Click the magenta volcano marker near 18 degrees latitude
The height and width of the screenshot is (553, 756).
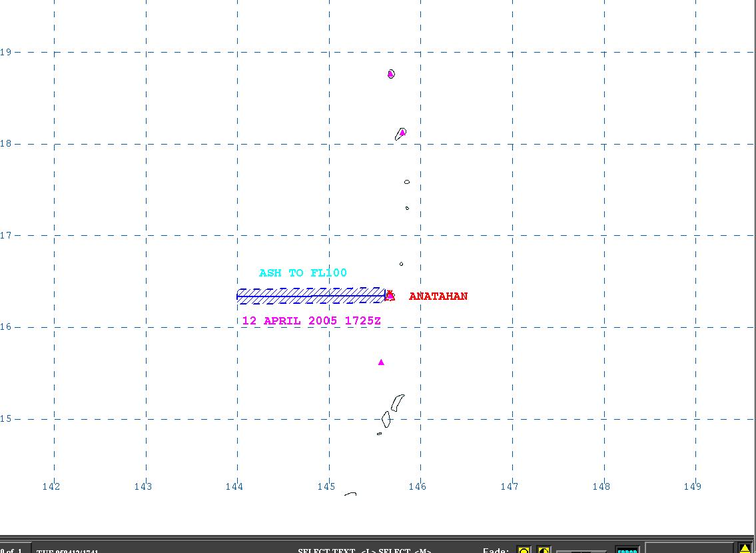pos(402,133)
